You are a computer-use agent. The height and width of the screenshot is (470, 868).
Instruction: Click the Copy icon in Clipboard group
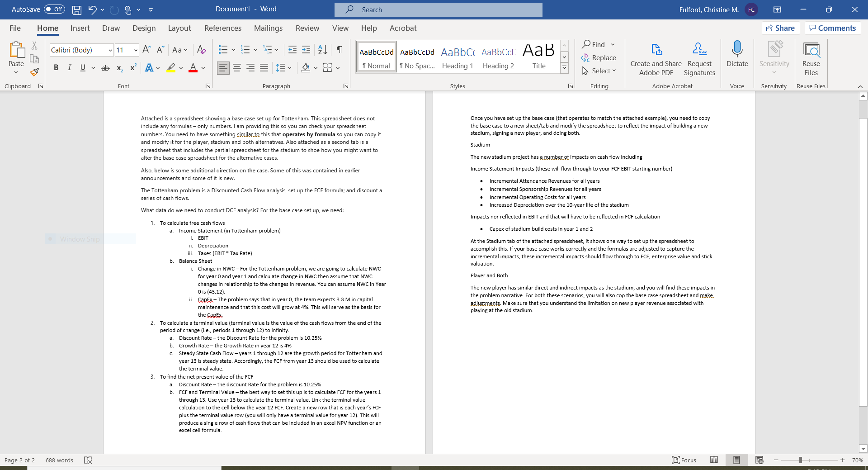click(34, 59)
